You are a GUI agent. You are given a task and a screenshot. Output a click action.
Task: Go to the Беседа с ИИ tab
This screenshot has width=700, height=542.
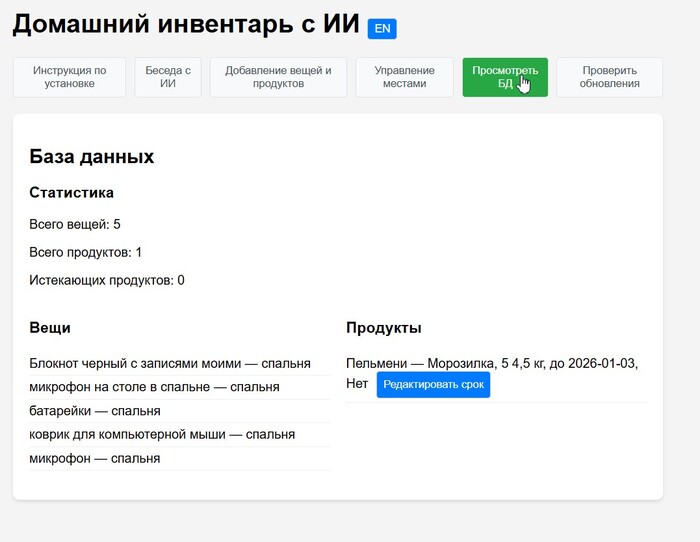click(x=168, y=77)
